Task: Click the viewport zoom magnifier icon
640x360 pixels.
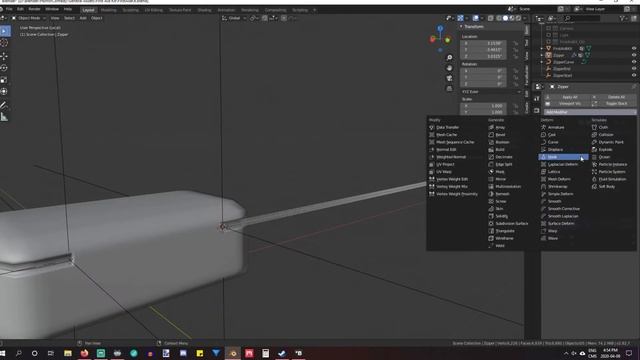Action: 449,58
